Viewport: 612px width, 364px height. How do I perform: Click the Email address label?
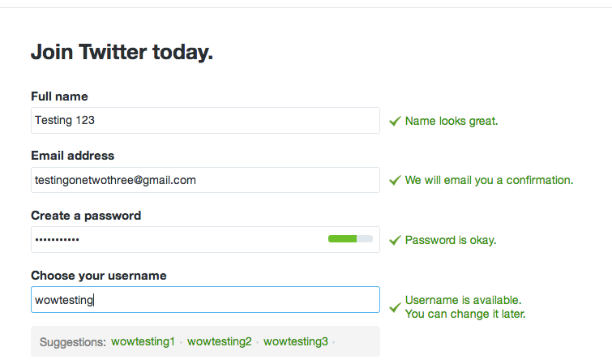pos(72,156)
